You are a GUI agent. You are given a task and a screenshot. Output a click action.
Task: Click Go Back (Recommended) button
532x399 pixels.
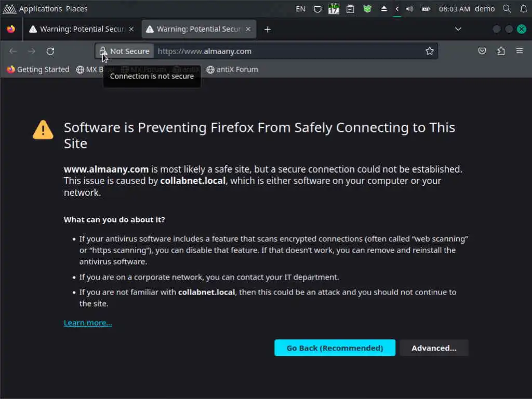pos(335,348)
